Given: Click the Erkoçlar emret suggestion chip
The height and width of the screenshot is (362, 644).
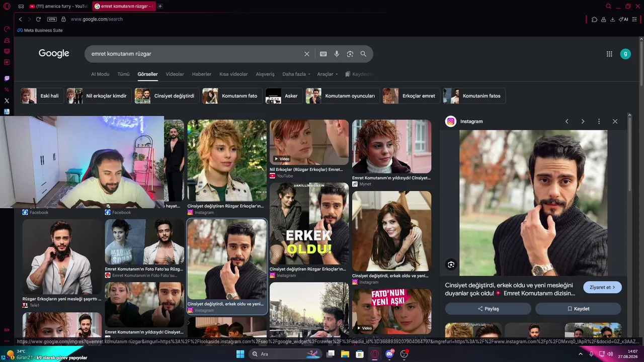Looking at the screenshot, I should point(412,96).
